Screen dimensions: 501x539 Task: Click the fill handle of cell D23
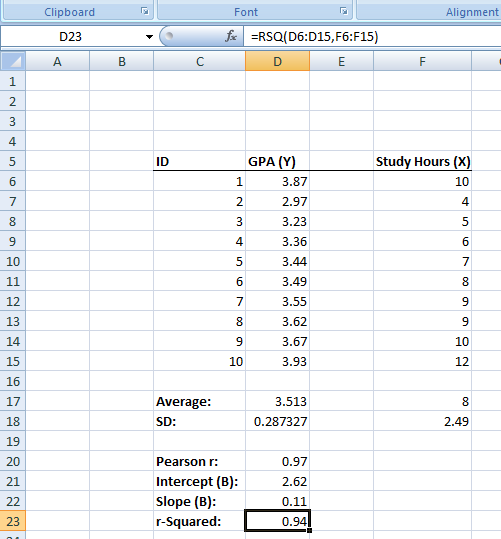pyautogui.click(x=309, y=530)
